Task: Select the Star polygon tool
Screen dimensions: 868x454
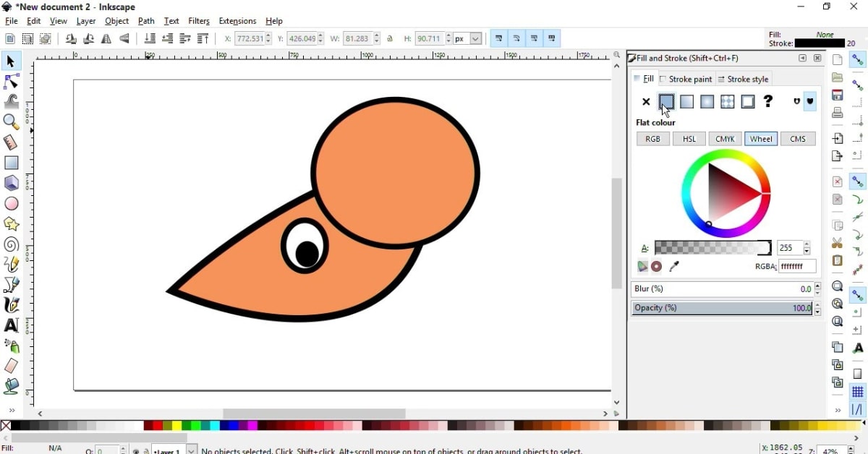Action: point(11,224)
